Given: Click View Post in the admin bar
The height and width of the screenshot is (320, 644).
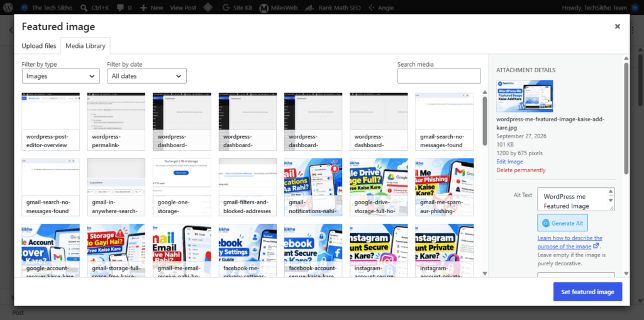Looking at the screenshot, I should (x=183, y=8).
